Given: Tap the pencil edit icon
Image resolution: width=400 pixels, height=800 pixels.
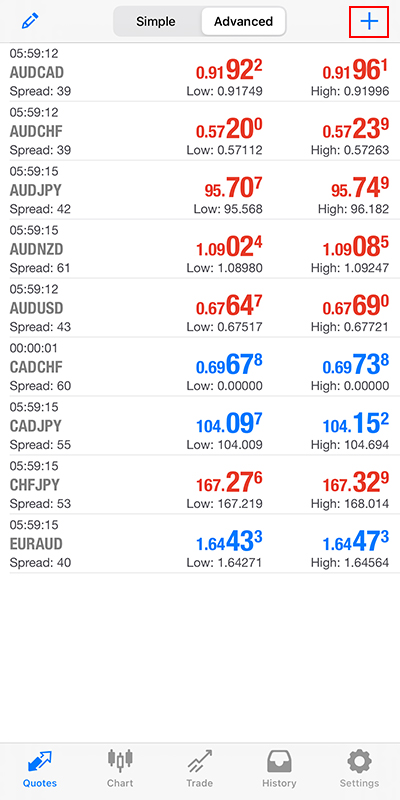Looking at the screenshot, I should [30, 21].
